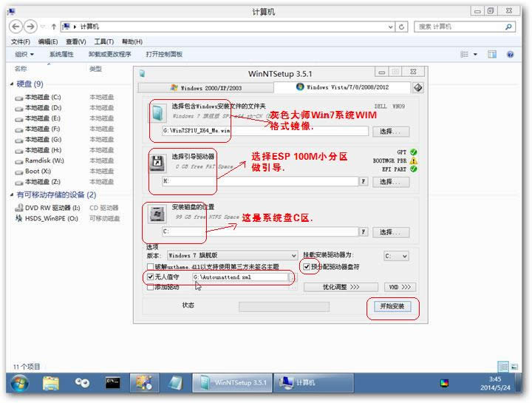Click the BOOTMGR PBR warning icon
The image size is (532, 403).
point(413,160)
